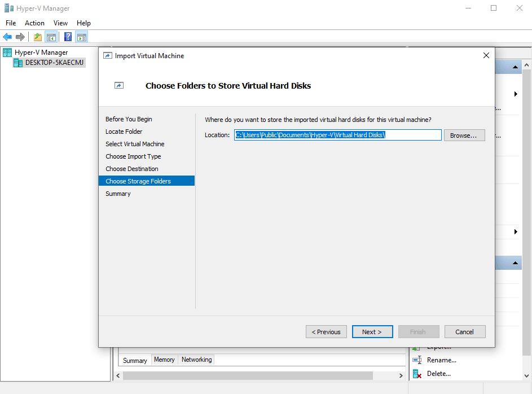Click the horizontal scrollbar right arrow
The width and height of the screenshot is (532, 394).
401,376
